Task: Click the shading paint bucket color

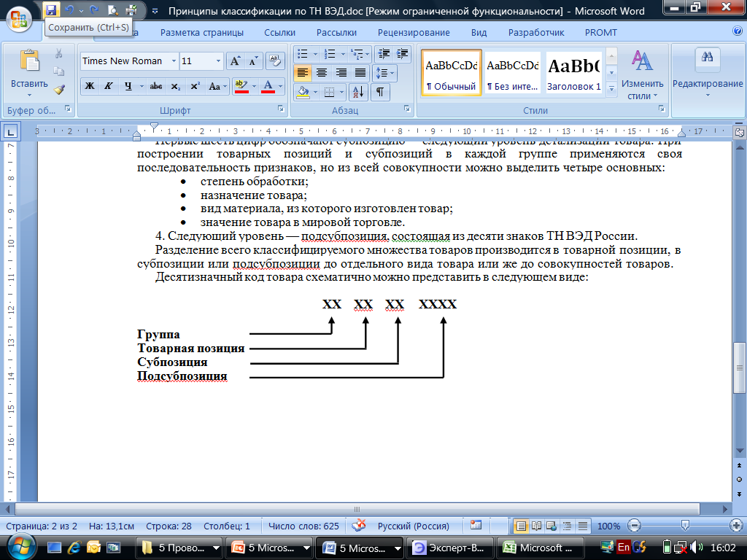Action: pyautogui.click(x=303, y=91)
